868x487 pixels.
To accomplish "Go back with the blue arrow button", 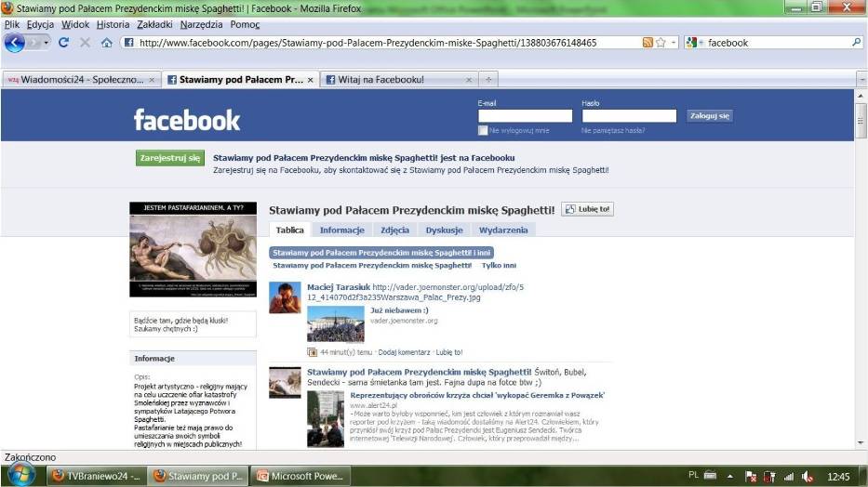I will tap(14, 43).
